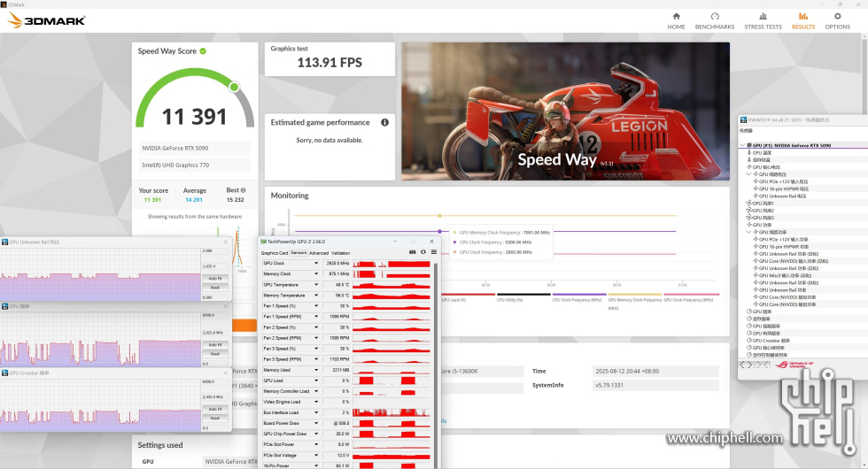868x469 pixels.
Task: Click Auto Fit in GPU Unknown Rail graph
Action: [x=215, y=279]
